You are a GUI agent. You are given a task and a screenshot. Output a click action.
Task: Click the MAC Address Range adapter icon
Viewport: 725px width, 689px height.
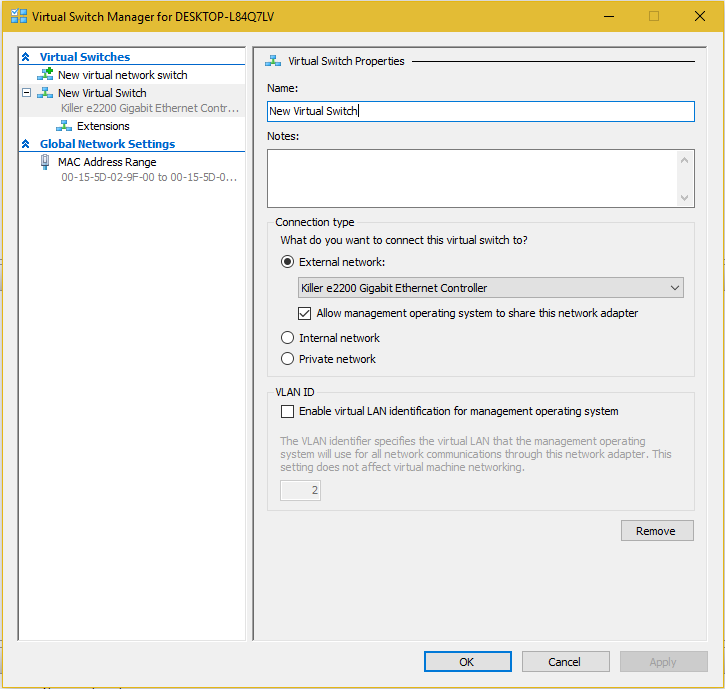click(45, 162)
